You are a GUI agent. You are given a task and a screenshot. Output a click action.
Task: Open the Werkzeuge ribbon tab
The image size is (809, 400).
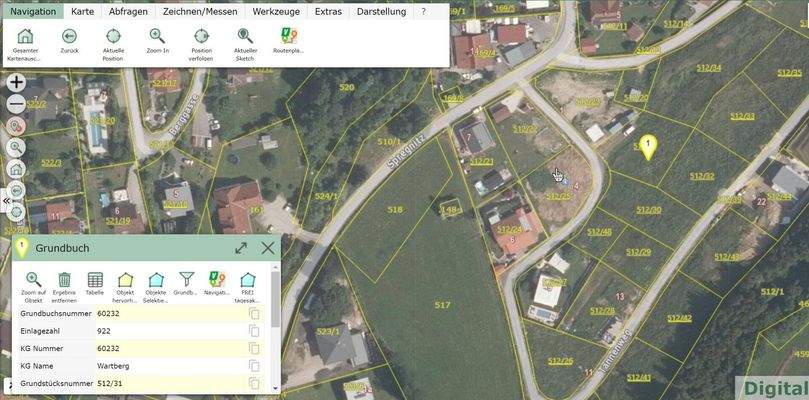coord(276,11)
